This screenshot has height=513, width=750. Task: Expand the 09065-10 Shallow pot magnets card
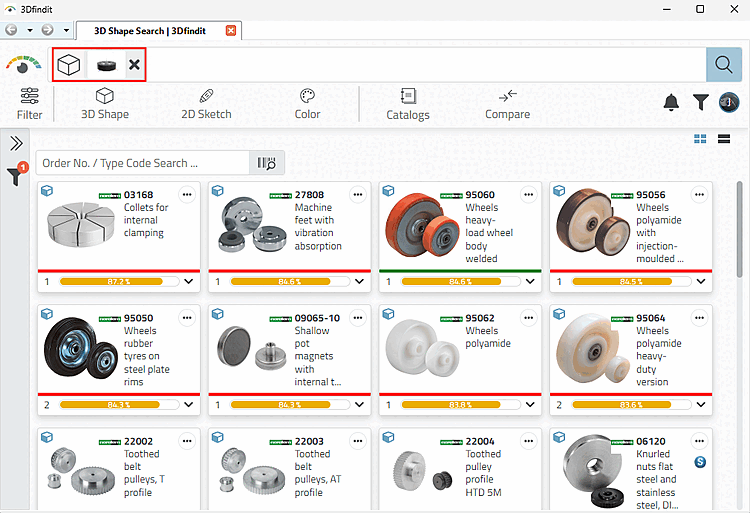pyautogui.click(x=360, y=405)
